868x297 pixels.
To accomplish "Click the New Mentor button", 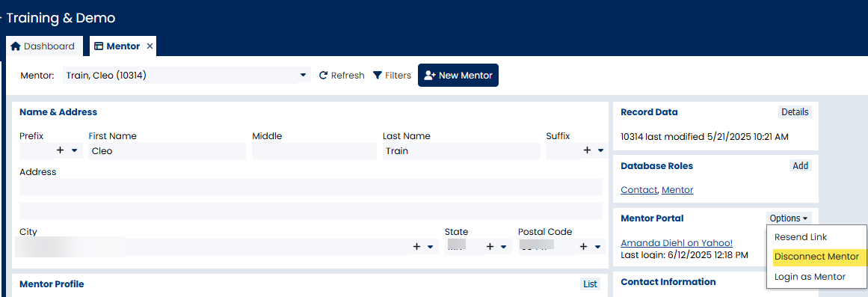I will click(x=458, y=76).
